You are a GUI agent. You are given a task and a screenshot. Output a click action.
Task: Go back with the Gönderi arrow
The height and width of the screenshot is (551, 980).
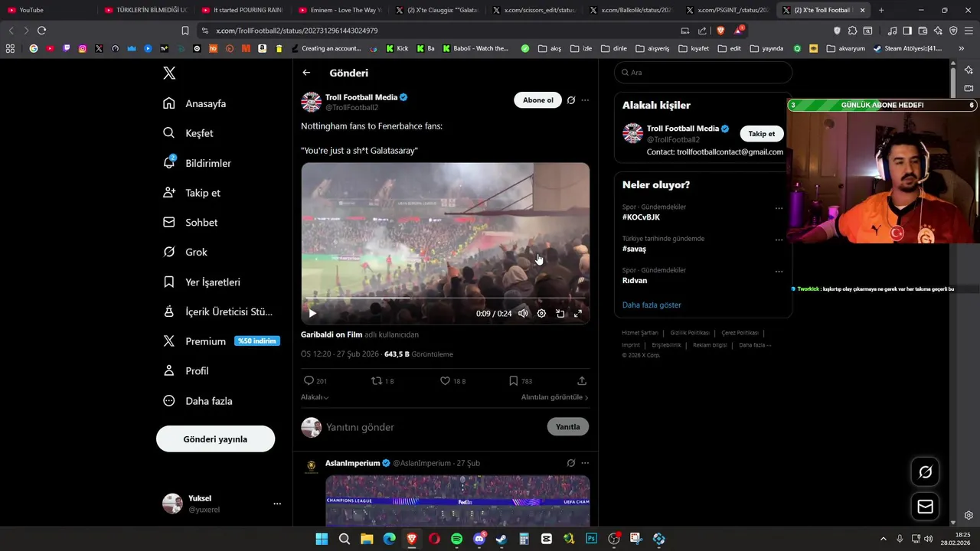pos(306,73)
